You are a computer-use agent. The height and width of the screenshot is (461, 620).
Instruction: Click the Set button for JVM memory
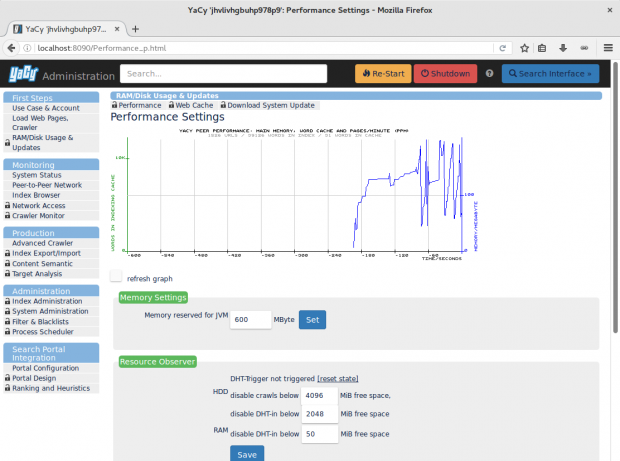(312, 320)
